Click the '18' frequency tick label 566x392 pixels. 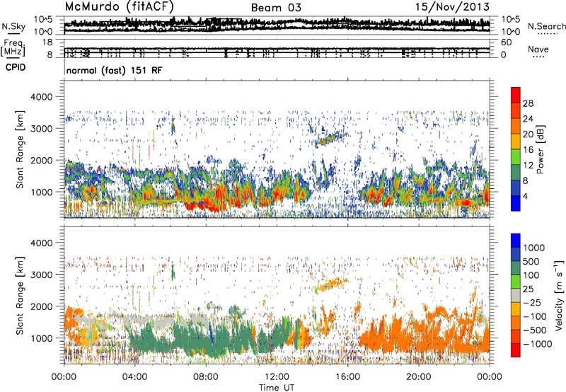point(47,42)
